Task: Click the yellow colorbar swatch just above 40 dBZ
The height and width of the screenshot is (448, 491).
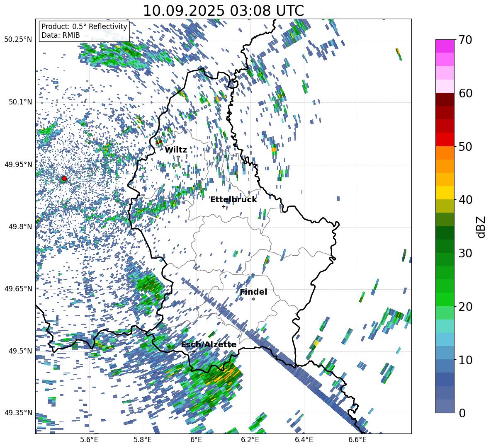Action: point(445,193)
